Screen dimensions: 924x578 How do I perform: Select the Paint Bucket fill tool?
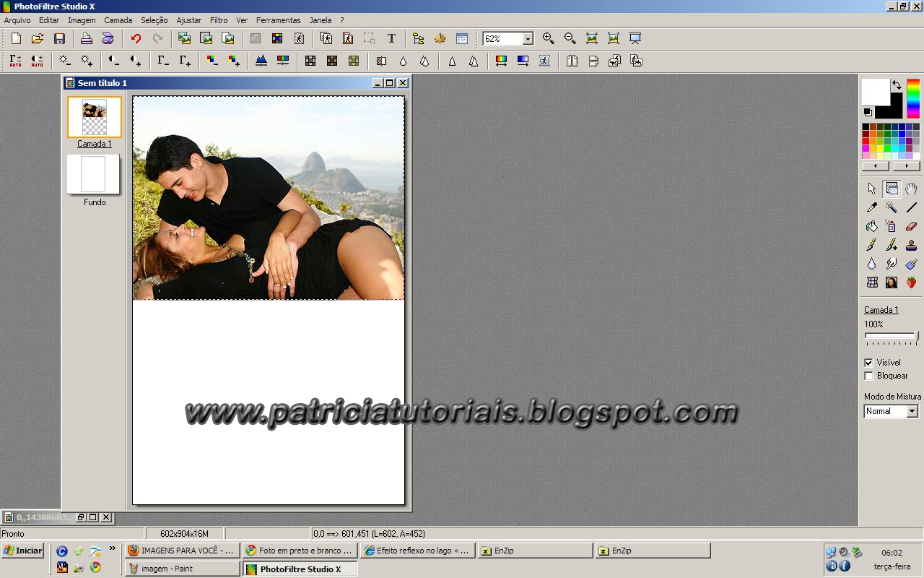[x=872, y=226]
